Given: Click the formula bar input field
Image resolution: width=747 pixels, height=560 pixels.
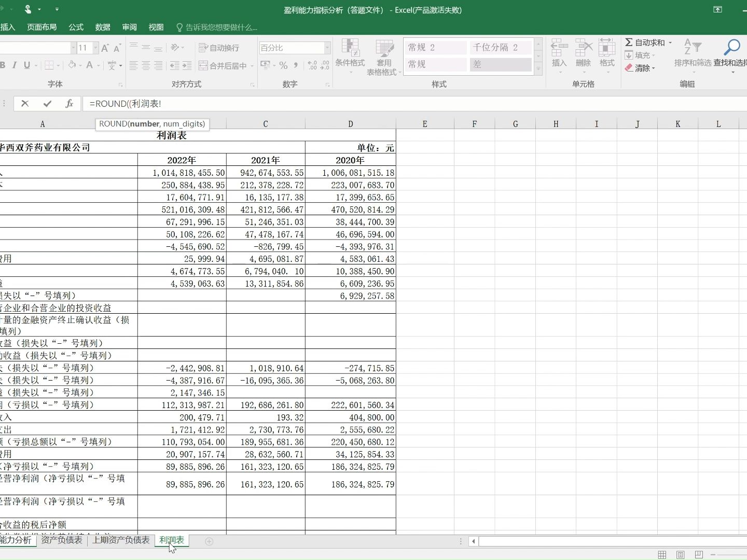Looking at the screenshot, I should tap(414, 104).
